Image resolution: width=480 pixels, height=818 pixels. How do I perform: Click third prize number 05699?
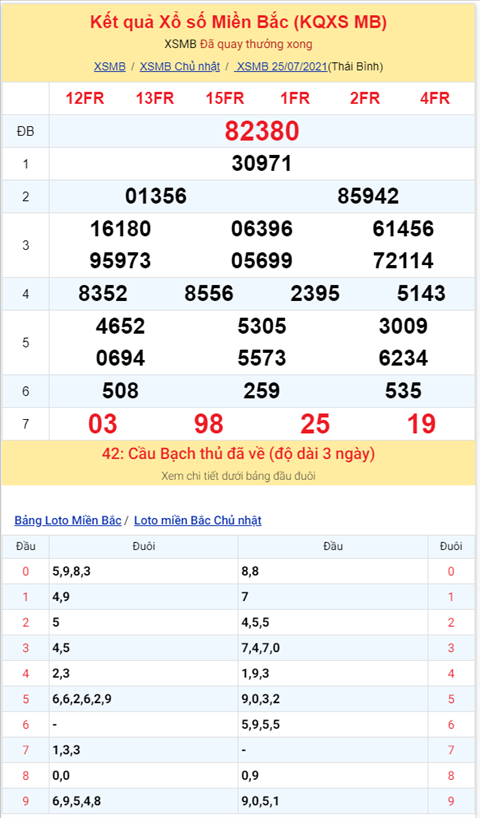tap(262, 260)
